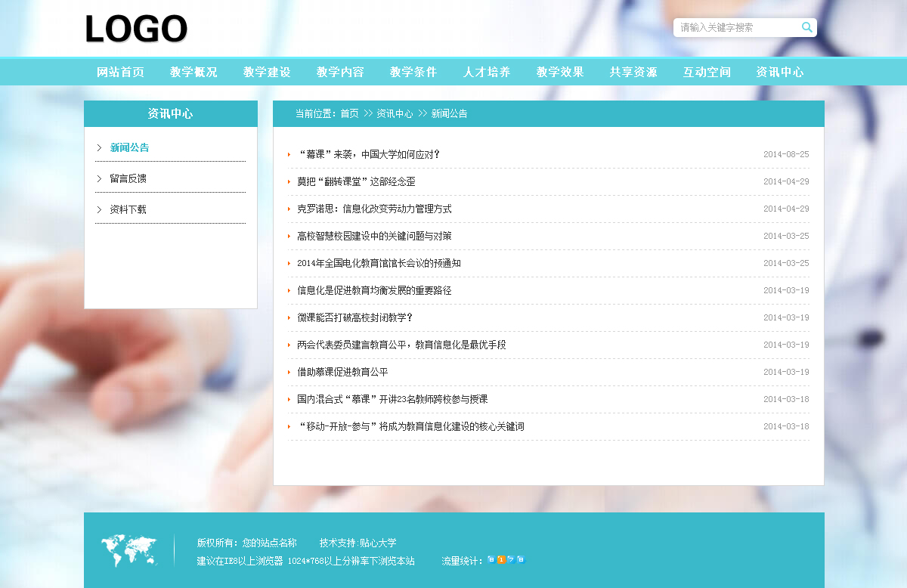The width and height of the screenshot is (907, 588).
Task: Click the LOGO image in header
Action: point(136,29)
